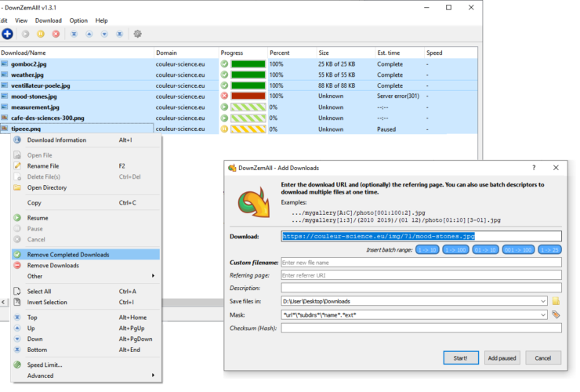Click the red progress bar of mood-stones.jpg

click(247, 96)
